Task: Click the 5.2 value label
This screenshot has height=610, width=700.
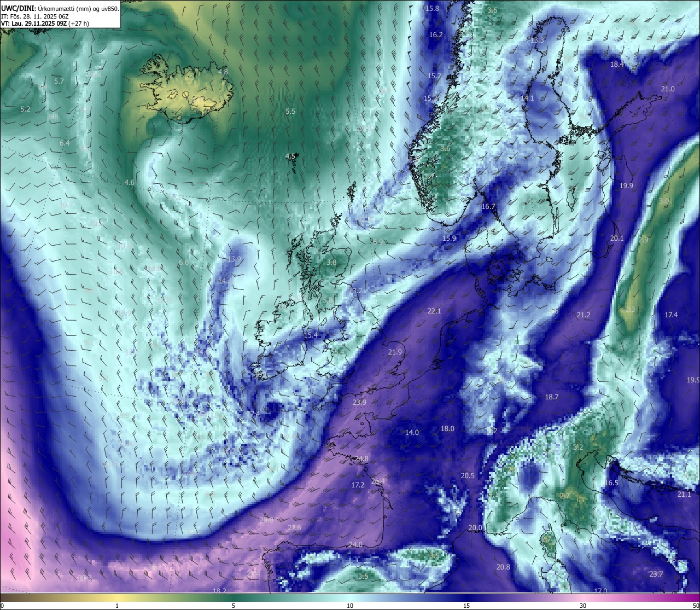Action: (x=25, y=109)
